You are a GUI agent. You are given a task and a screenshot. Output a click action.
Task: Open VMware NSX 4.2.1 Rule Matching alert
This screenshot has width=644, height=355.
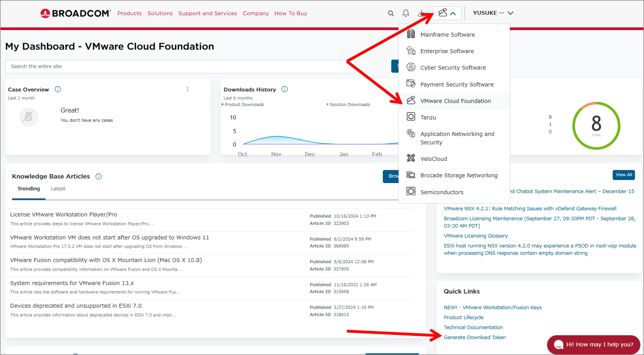(x=530, y=209)
